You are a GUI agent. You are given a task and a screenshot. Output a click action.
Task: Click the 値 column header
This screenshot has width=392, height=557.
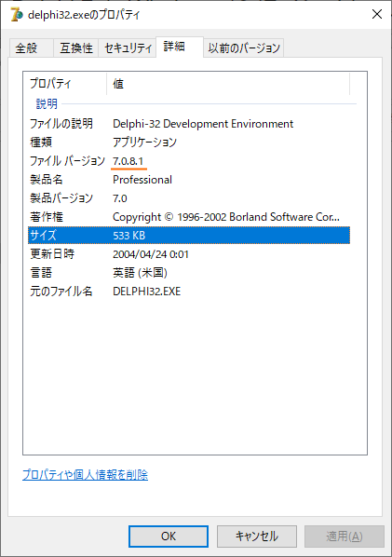point(118,84)
